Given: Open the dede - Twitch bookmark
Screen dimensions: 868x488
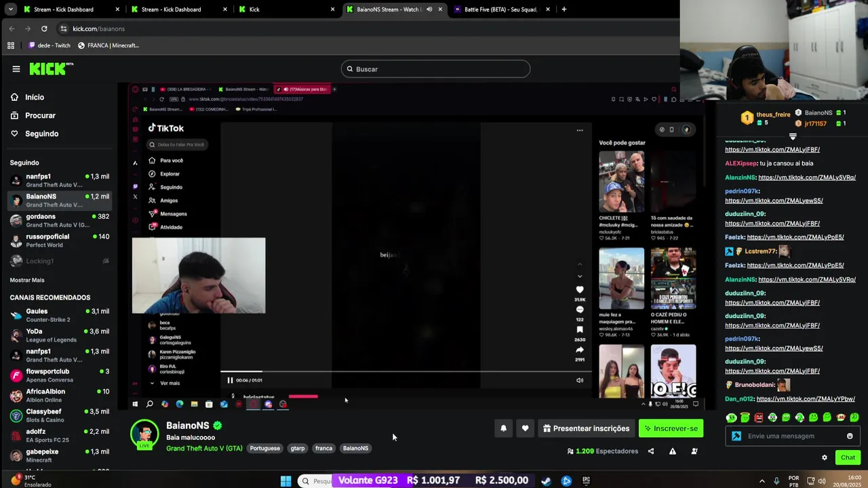Looking at the screenshot, I should 50,45.
